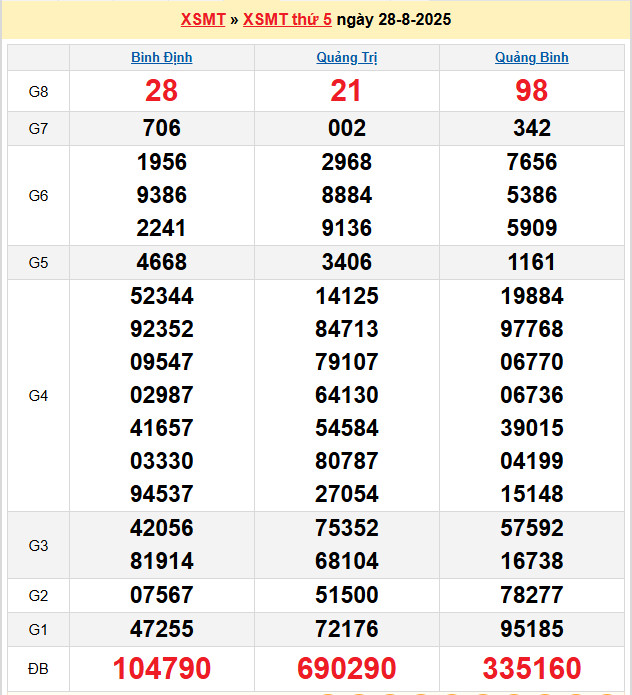Select special prize 104790
Viewport: 632px width, 695px height.
click(x=161, y=669)
